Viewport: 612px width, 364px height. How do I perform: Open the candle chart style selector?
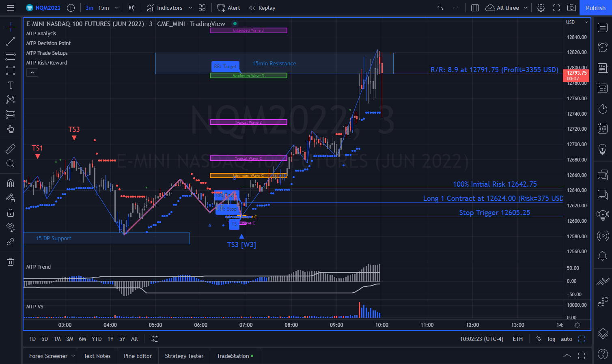click(x=131, y=8)
